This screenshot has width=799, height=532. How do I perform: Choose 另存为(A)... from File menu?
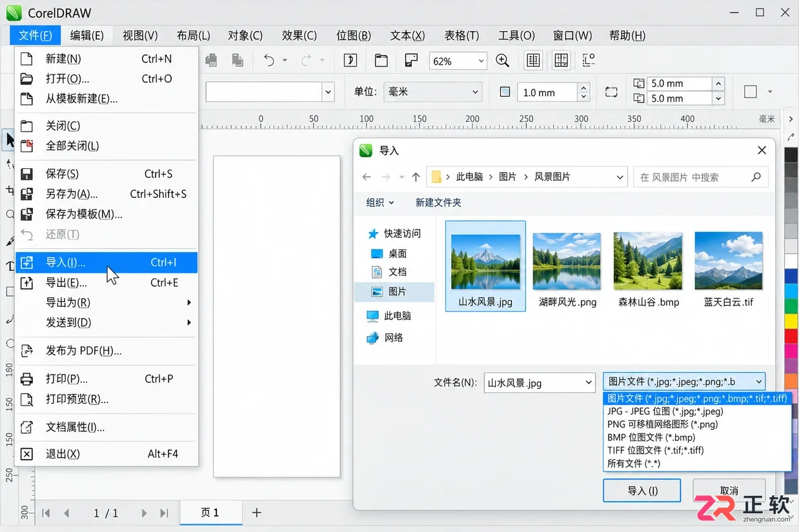(106, 193)
